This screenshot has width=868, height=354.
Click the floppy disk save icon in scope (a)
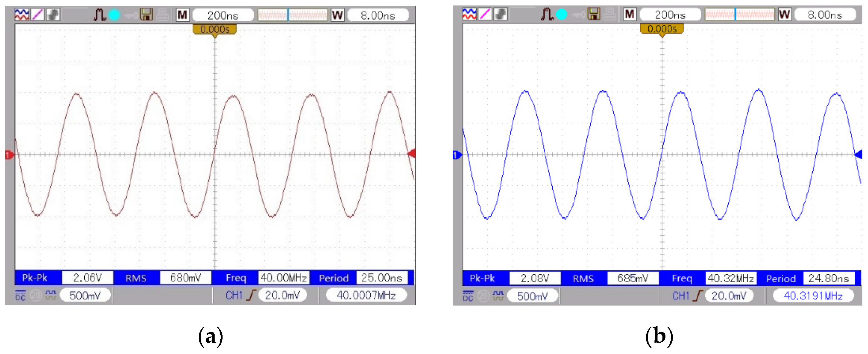(x=146, y=15)
